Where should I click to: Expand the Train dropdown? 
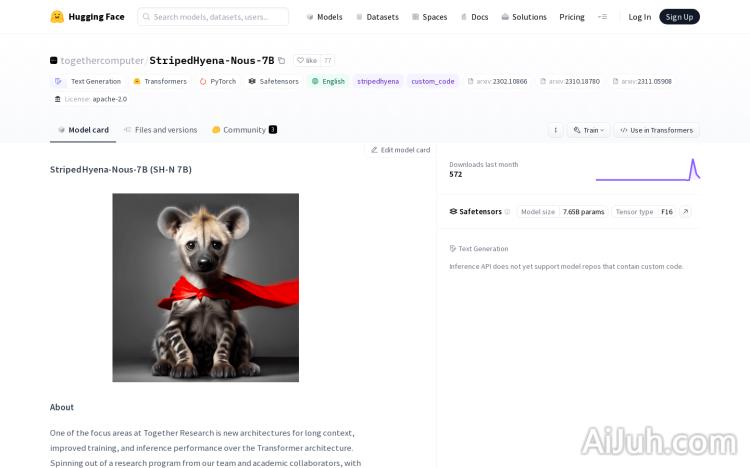click(588, 130)
